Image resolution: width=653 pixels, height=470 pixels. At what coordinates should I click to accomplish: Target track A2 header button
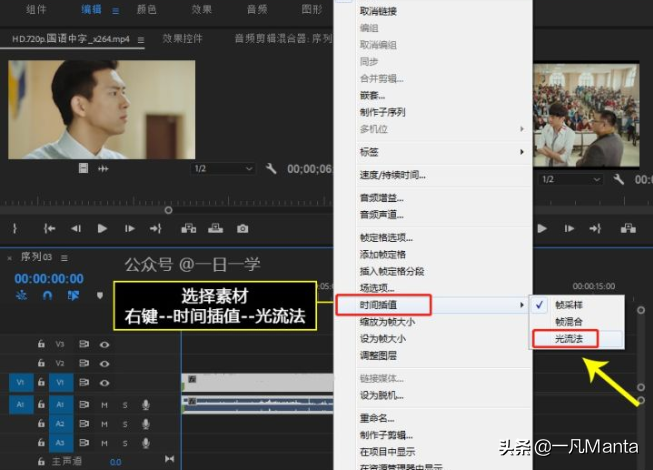click(61, 423)
